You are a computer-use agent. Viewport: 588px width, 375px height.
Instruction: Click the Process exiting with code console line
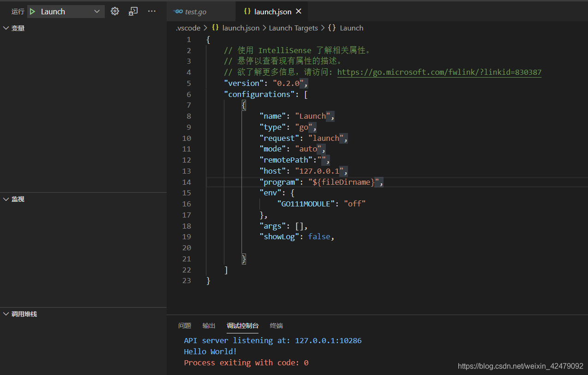(246, 363)
